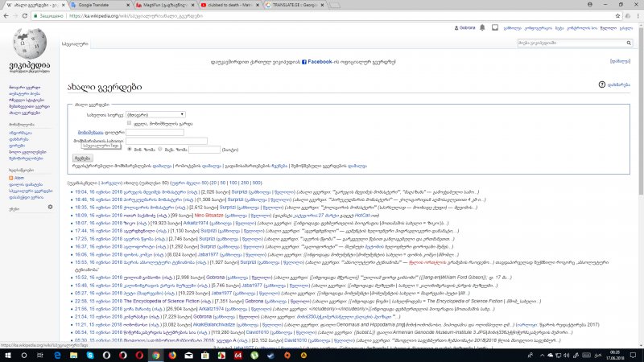Click the submit button under the filter form

[81, 158]
